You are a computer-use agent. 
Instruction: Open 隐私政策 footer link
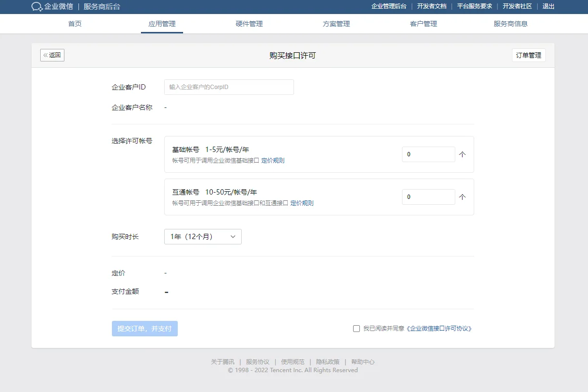tap(328, 362)
